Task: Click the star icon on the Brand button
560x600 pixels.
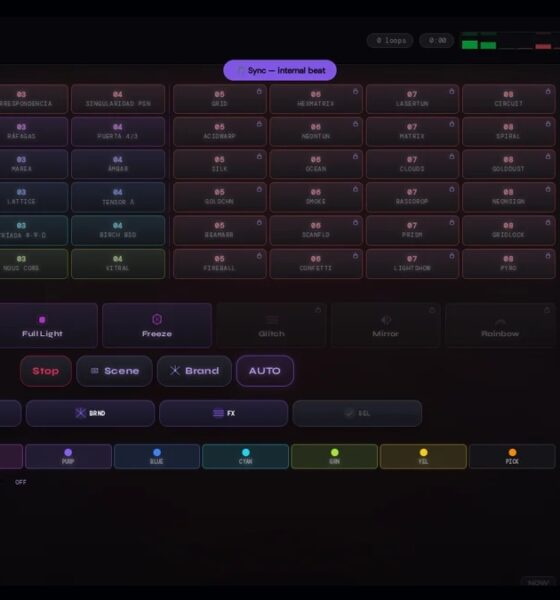Action: pyautogui.click(x=175, y=370)
